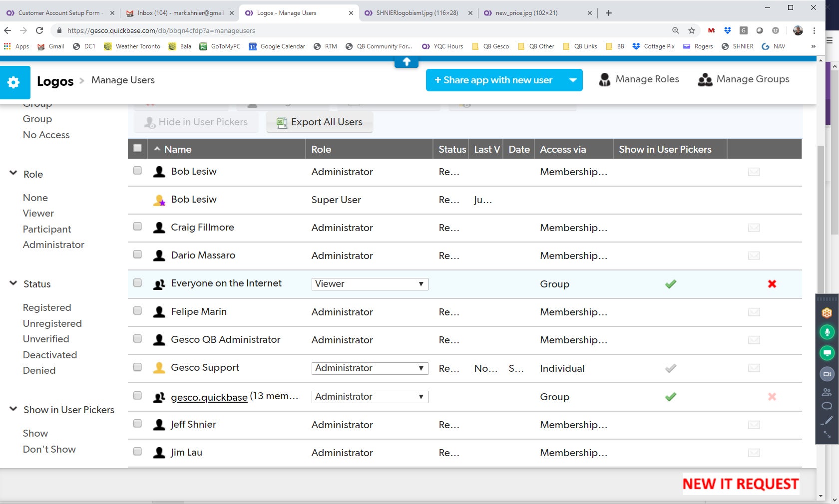Click the orange logo icon atop side panel
This screenshot has height=504, width=839.
click(x=827, y=313)
